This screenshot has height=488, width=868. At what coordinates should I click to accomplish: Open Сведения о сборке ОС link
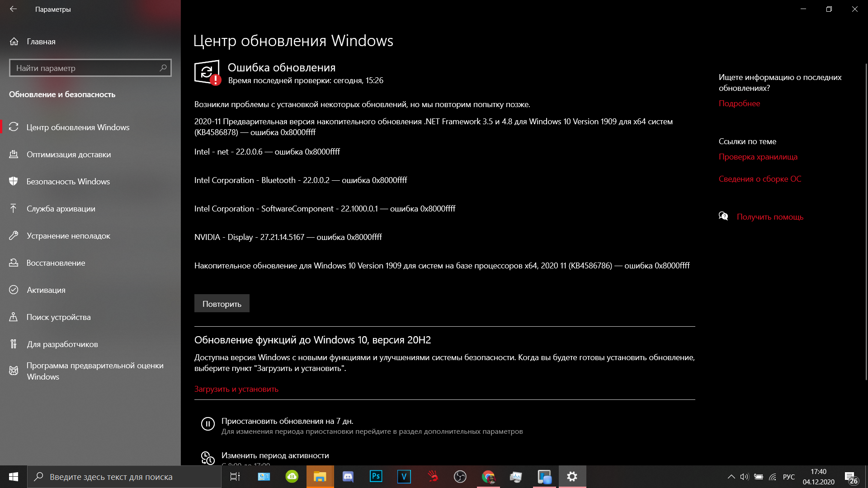click(x=760, y=179)
